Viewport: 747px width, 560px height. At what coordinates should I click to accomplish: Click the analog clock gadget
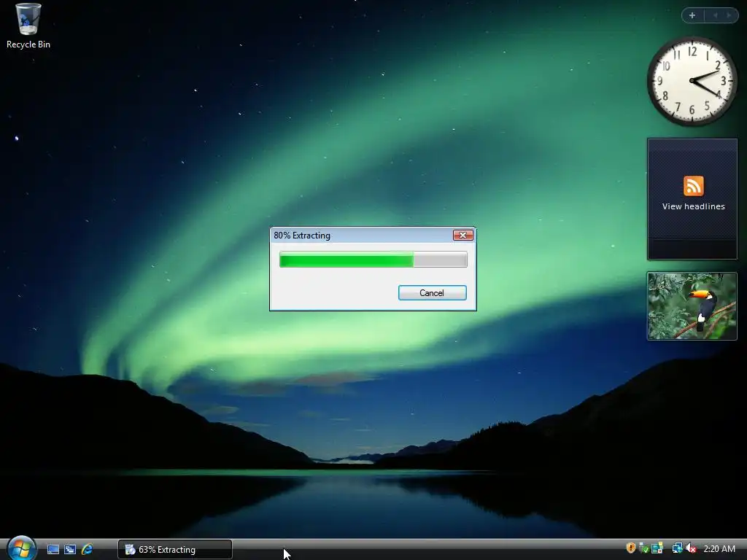click(692, 81)
